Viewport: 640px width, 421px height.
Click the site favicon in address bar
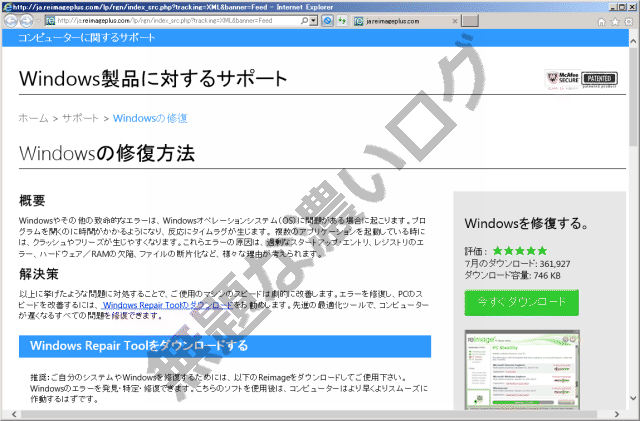pos(50,20)
